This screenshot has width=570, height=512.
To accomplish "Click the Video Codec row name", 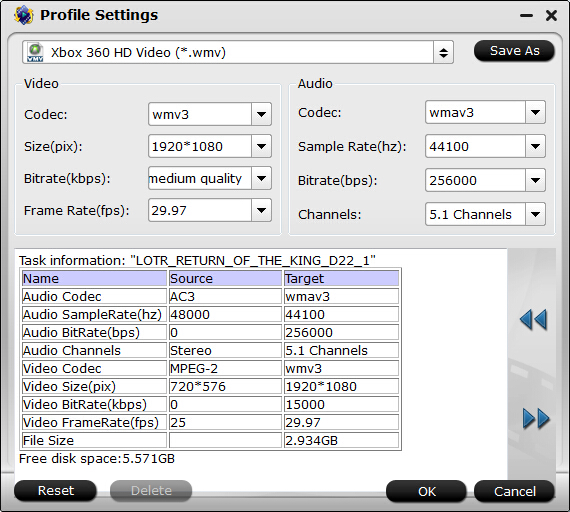I will [x=94, y=368].
